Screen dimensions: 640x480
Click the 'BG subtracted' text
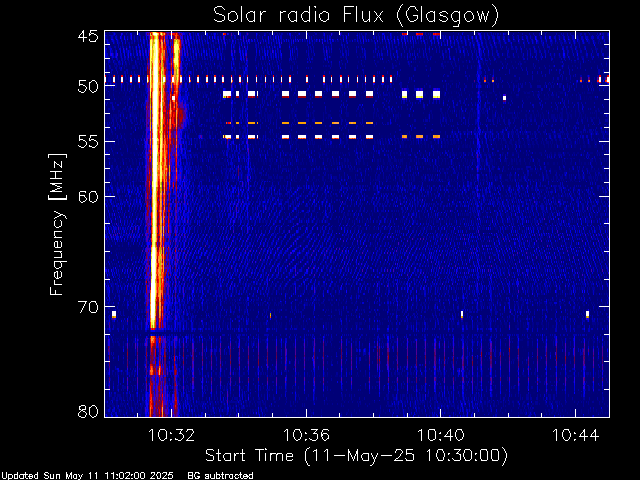(220, 476)
